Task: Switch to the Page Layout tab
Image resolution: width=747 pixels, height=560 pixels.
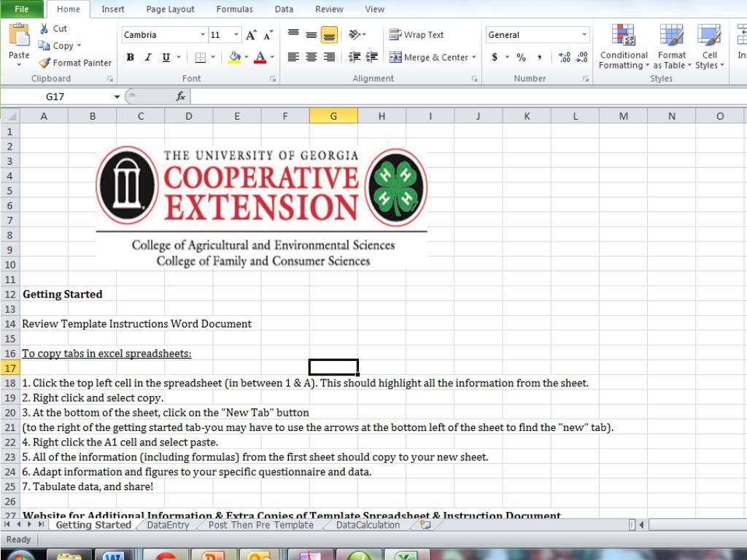Action: tap(170, 9)
